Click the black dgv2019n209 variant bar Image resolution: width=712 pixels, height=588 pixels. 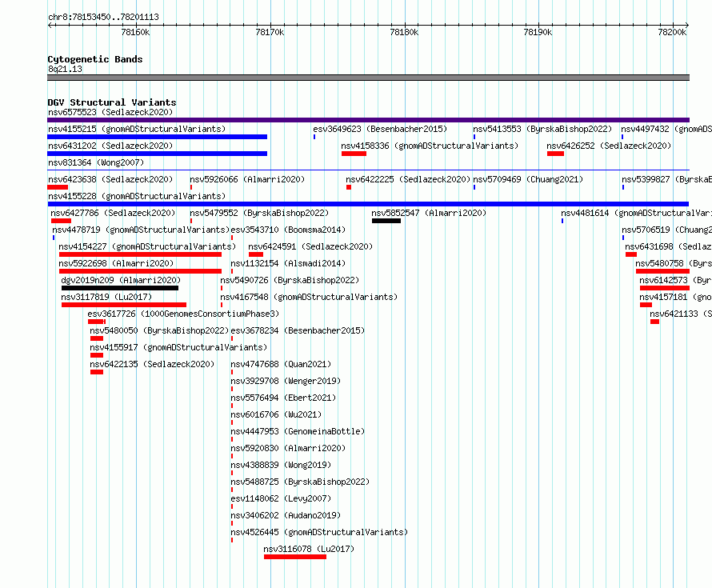120,288
